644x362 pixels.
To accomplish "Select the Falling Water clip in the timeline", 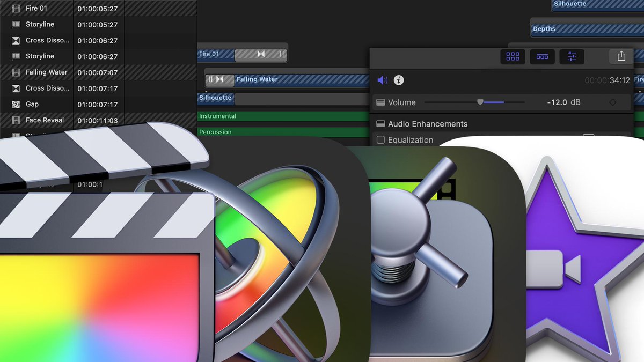I will [x=302, y=79].
